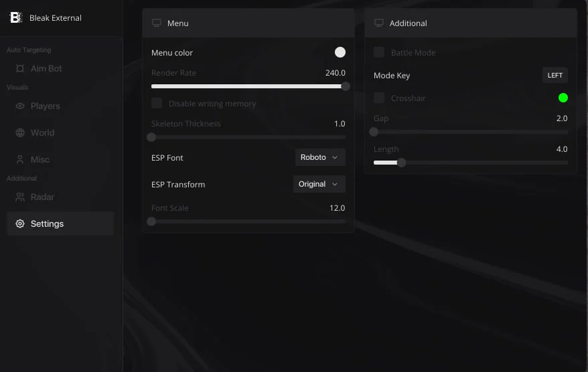588x372 pixels.
Task: Toggle the Crosshair checkbox
Action: pyautogui.click(x=379, y=98)
